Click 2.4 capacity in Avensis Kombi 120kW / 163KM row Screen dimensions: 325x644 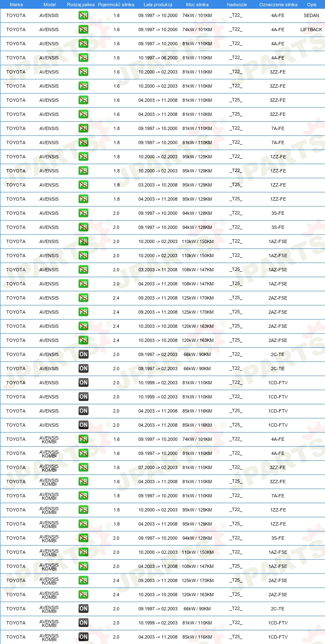116,595
